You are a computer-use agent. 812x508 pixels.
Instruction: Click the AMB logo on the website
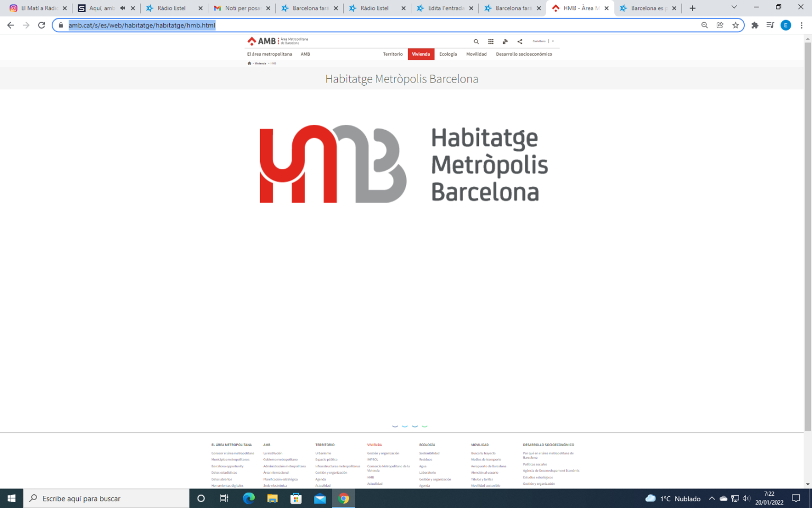coord(278,41)
